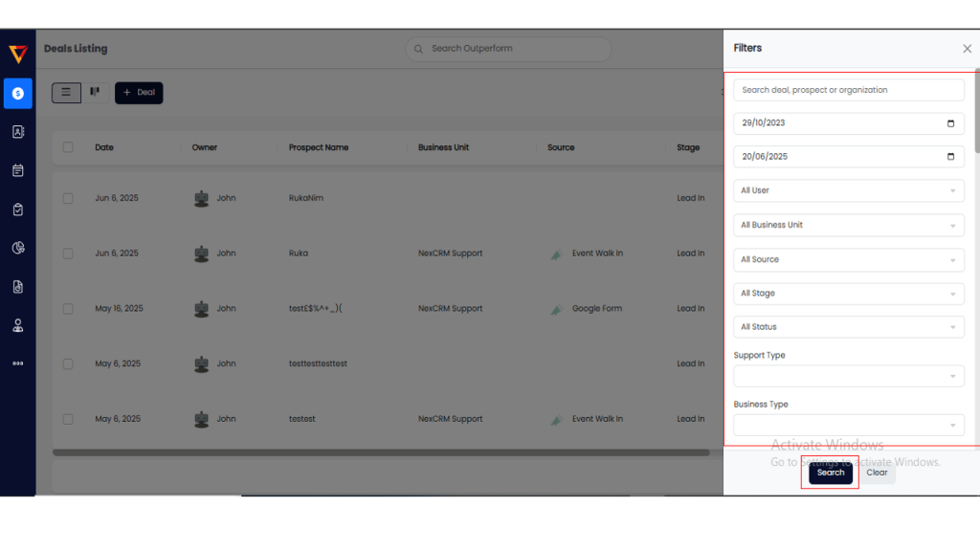Open the Contacts icon in sidebar
Screen dimensions: 980x551
tap(17, 132)
